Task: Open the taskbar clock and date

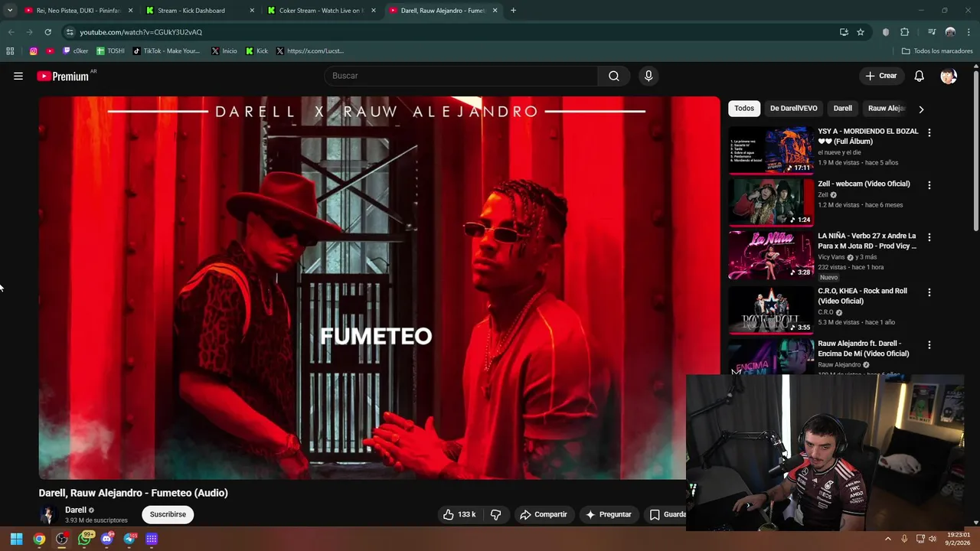Action: coord(959,539)
